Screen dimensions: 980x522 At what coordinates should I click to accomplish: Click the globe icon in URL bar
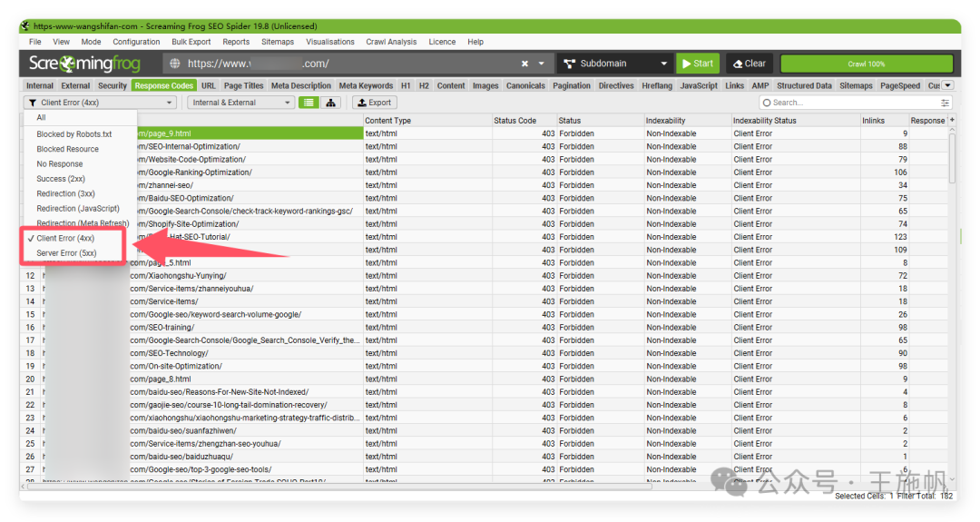tap(175, 64)
